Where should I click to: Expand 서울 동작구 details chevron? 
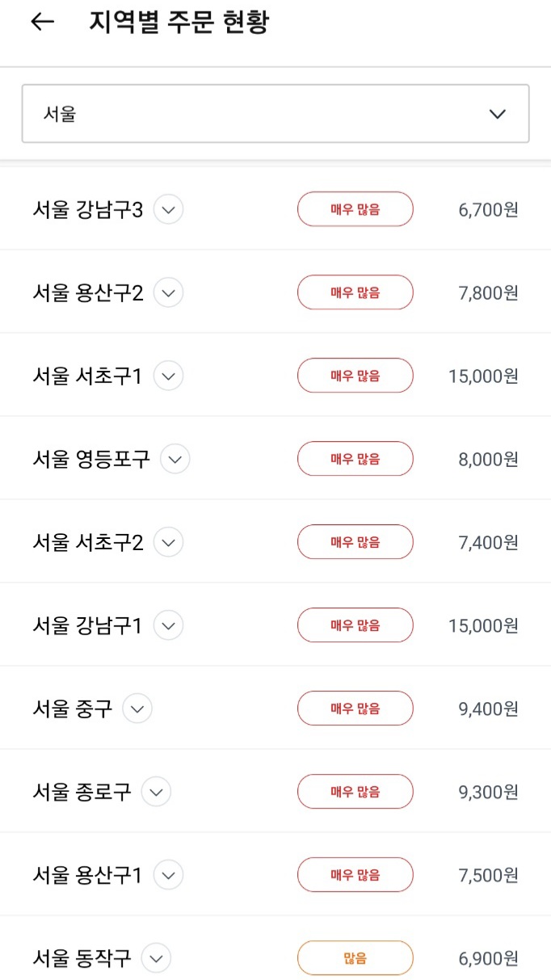156,958
